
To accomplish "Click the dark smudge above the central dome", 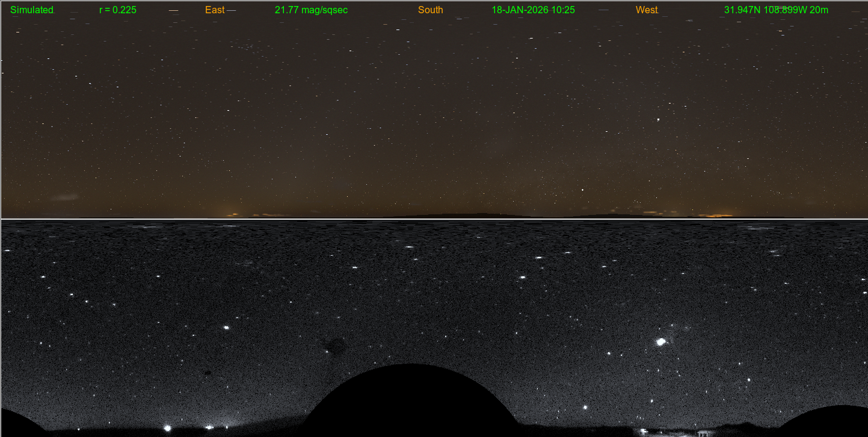I will (x=334, y=346).
